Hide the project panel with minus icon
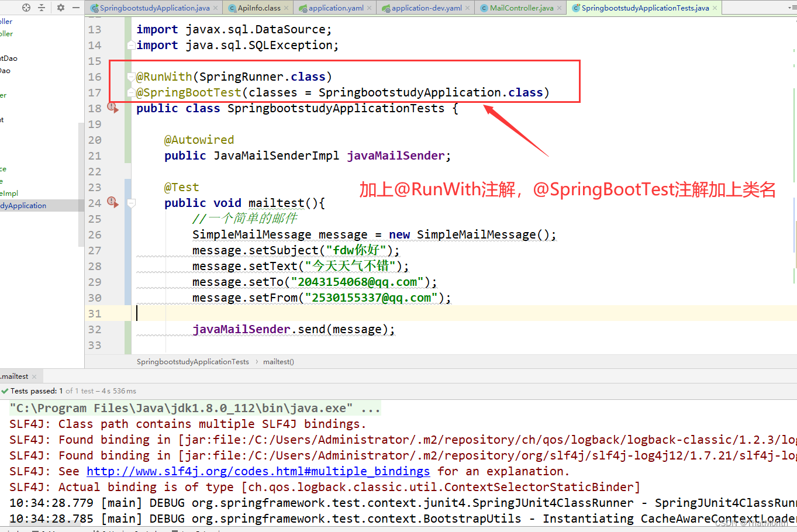 point(76,8)
